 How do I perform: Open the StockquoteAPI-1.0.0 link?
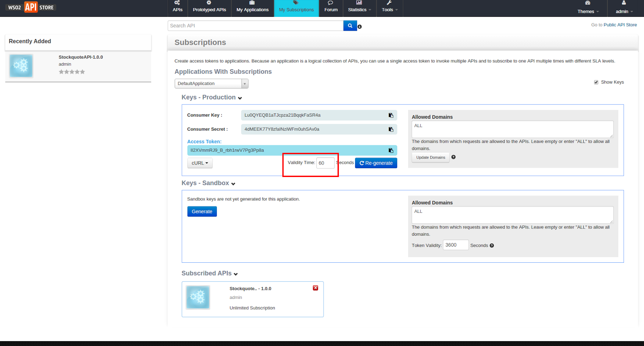[x=81, y=57]
